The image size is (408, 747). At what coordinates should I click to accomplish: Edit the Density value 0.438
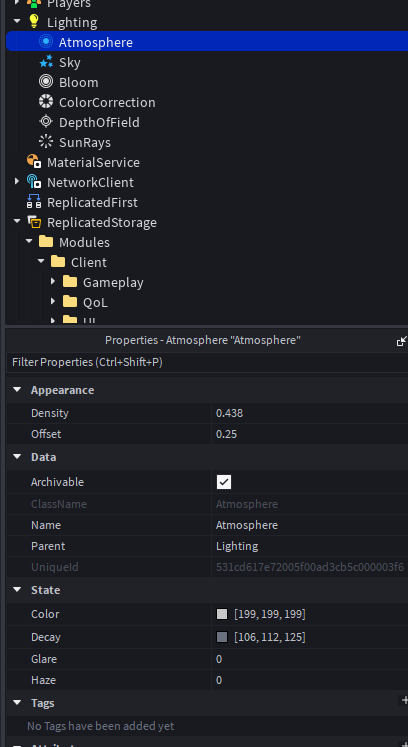pos(310,413)
